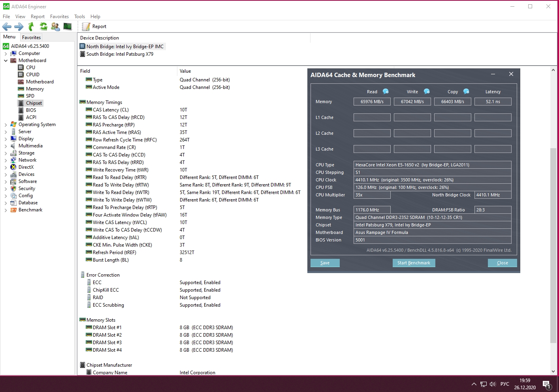This screenshot has width=559, height=392.
Task: Expand the Software tree node
Action: 6,182
